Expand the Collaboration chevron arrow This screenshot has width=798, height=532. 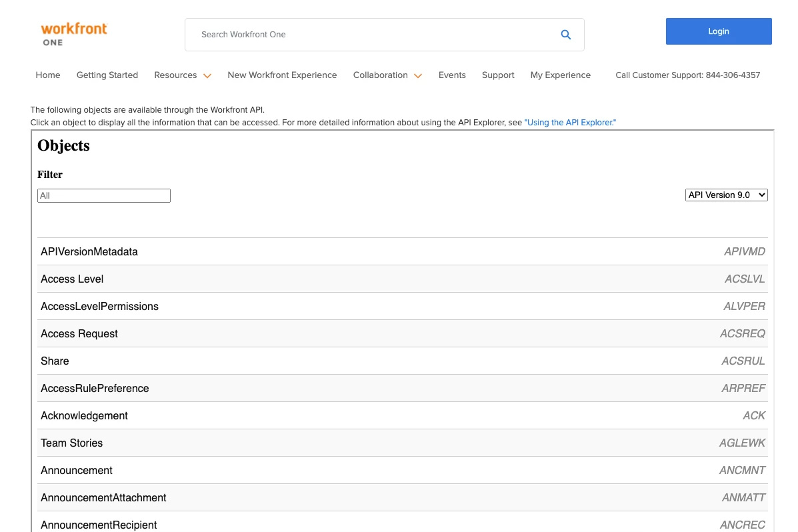tap(418, 76)
